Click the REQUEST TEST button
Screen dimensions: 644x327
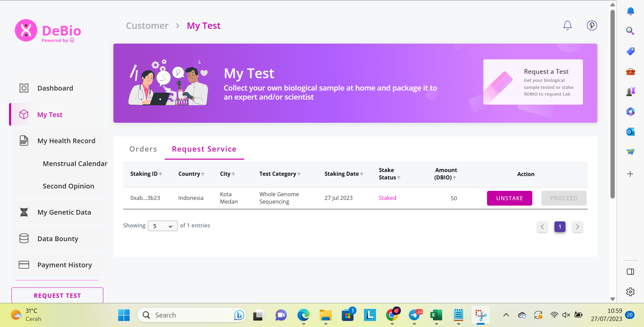pos(57,295)
